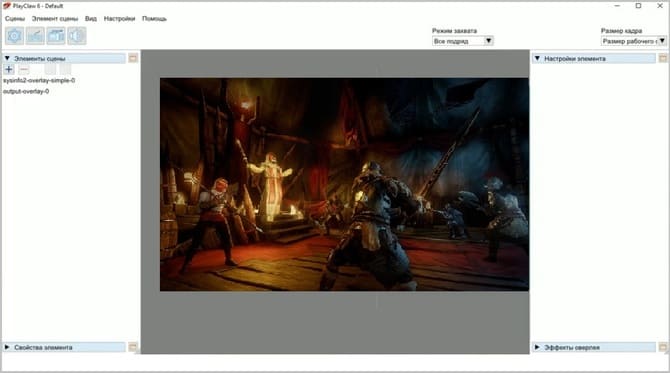Click the speaker audio toolbar icon
This screenshot has height=373, width=670.
point(76,36)
